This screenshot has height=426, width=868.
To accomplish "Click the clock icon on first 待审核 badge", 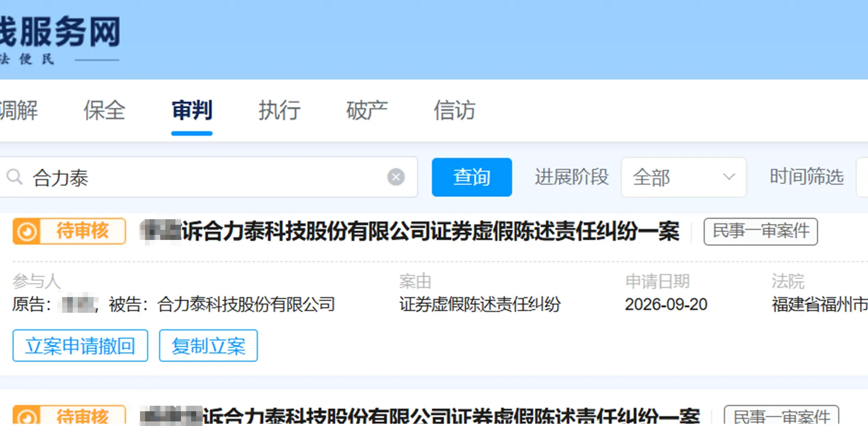I will point(27,231).
